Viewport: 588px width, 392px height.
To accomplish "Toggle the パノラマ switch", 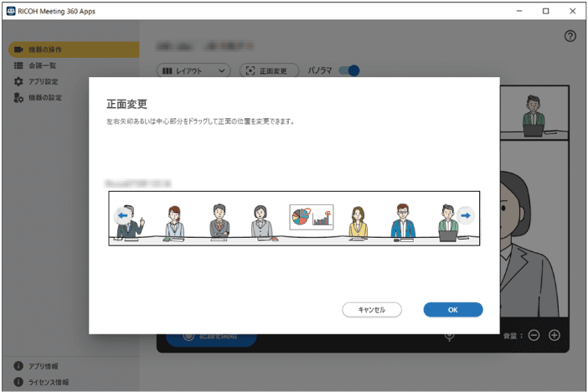I will point(349,70).
